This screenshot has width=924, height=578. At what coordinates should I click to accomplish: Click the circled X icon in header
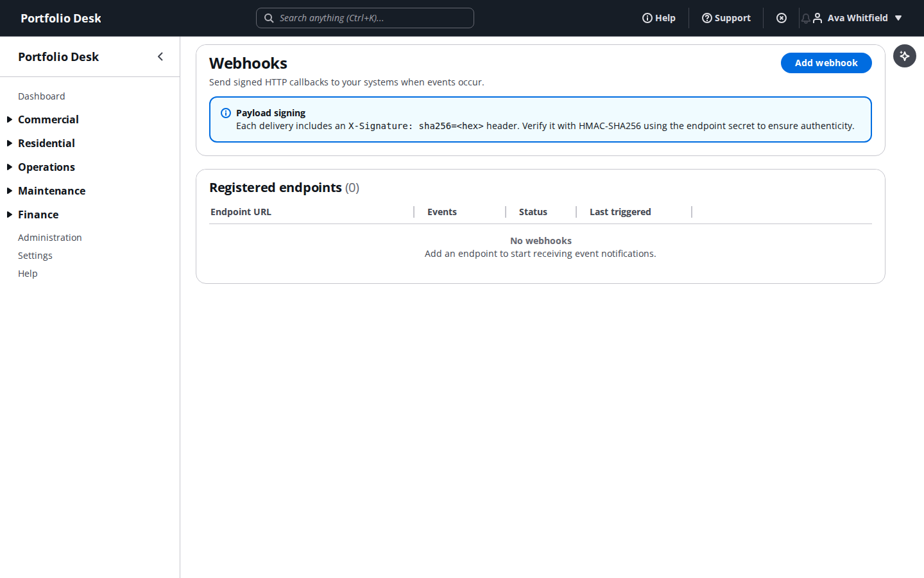(782, 18)
